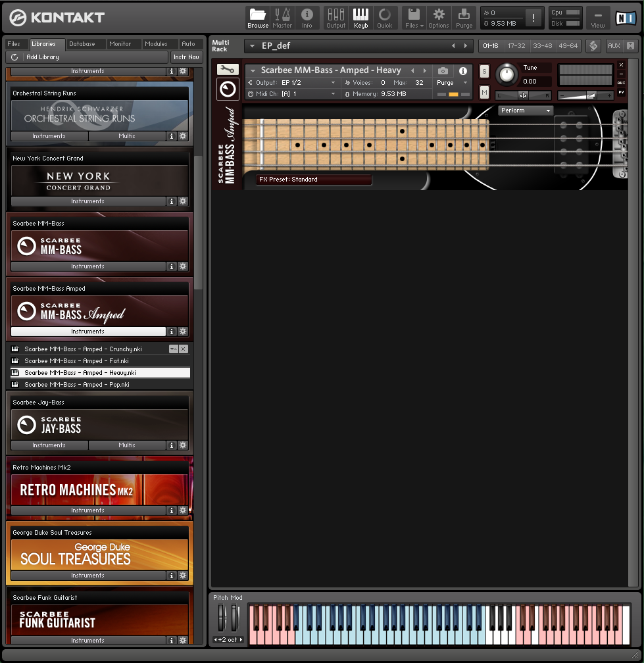Click the global Purge toolbar icon
The width and height of the screenshot is (644, 663).
(x=464, y=18)
